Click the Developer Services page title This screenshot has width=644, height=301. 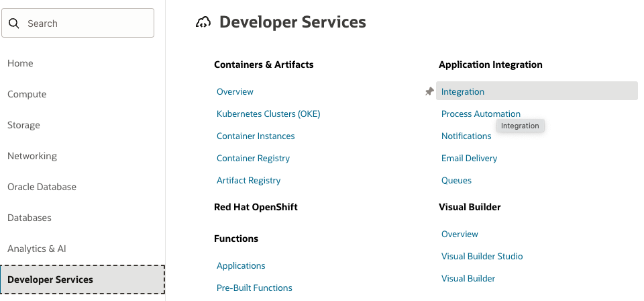click(292, 22)
